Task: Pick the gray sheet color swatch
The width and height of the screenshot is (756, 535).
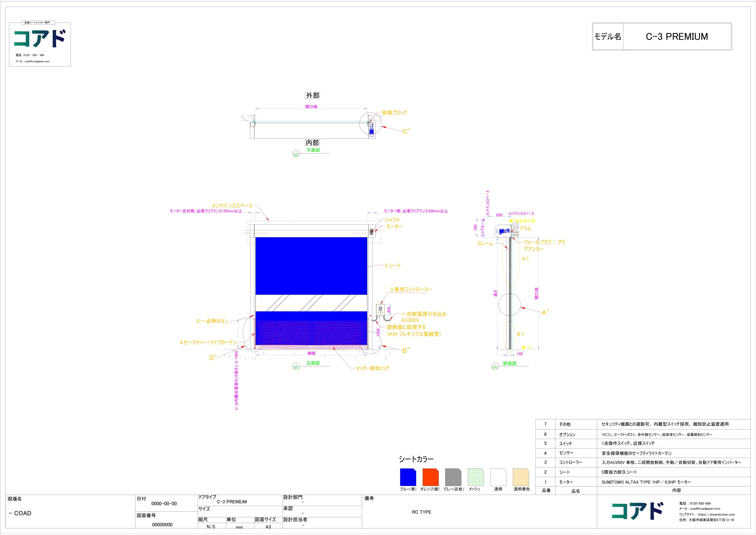Action: (x=453, y=477)
